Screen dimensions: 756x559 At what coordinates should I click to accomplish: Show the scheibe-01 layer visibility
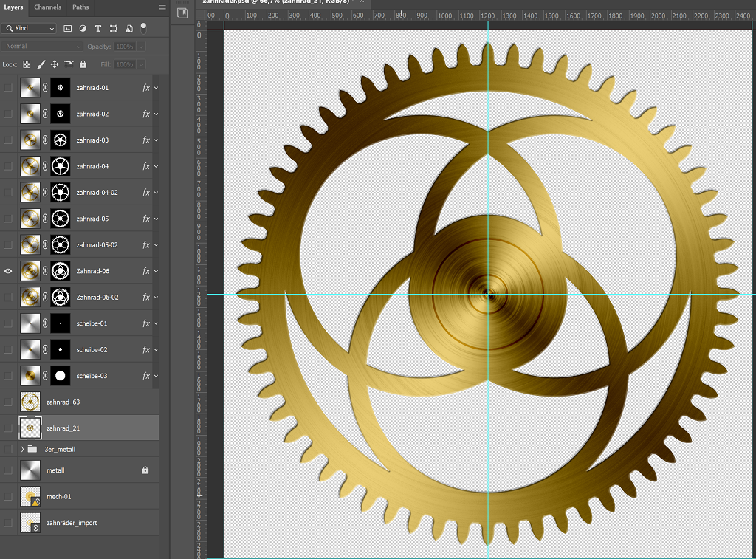[x=8, y=323]
